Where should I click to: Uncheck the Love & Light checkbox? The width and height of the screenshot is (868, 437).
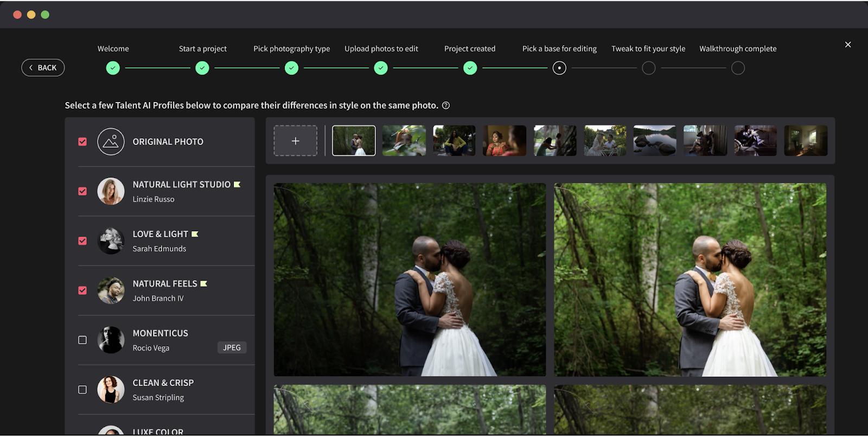coord(82,240)
